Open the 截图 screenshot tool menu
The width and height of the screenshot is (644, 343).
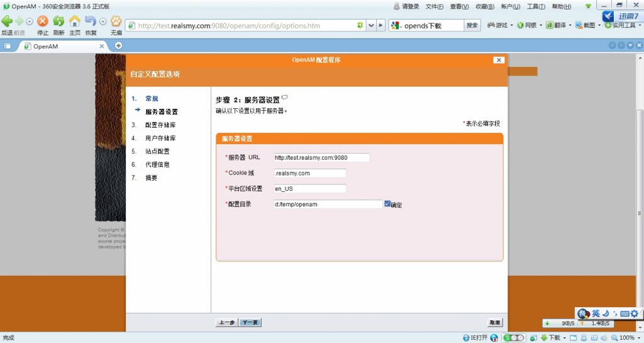(588, 25)
